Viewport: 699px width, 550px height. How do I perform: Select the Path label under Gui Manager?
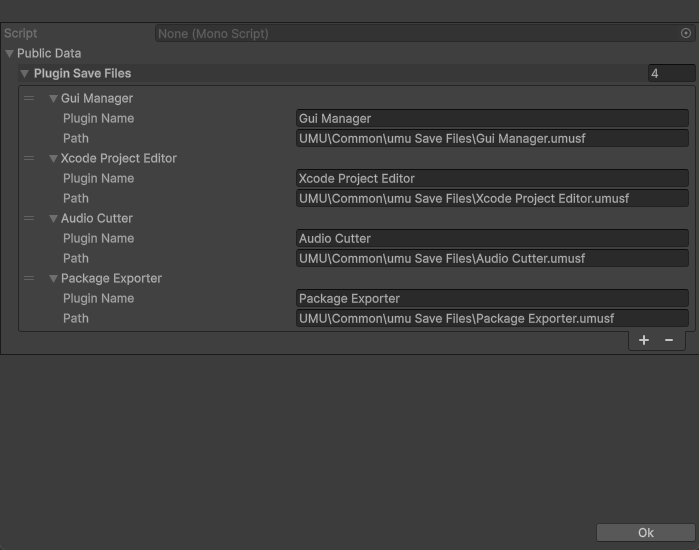76,139
